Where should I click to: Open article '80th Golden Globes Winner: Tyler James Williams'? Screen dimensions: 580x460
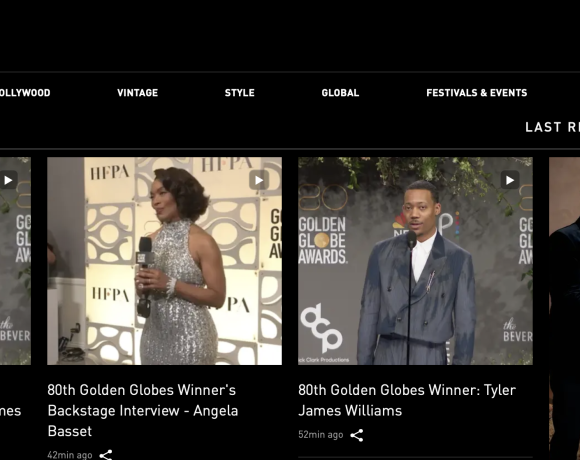[x=407, y=400]
